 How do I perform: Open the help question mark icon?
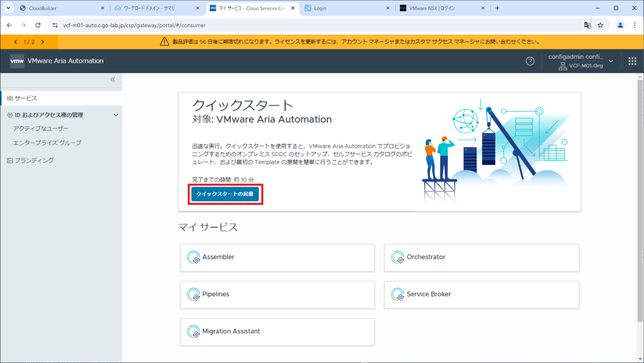point(530,61)
